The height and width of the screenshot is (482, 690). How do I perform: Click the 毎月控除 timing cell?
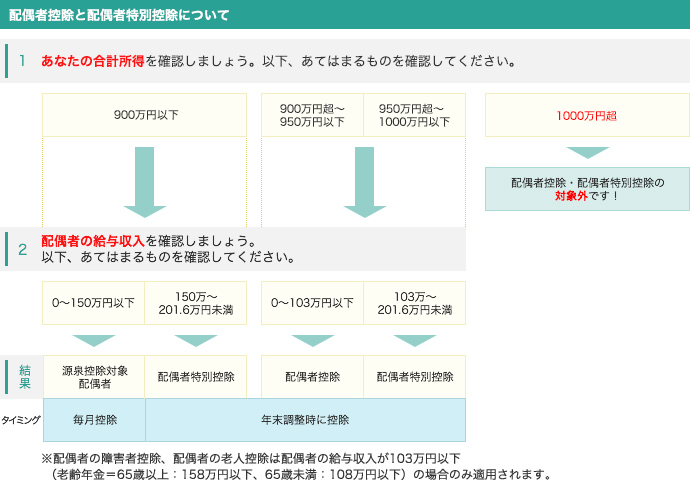[x=94, y=419]
